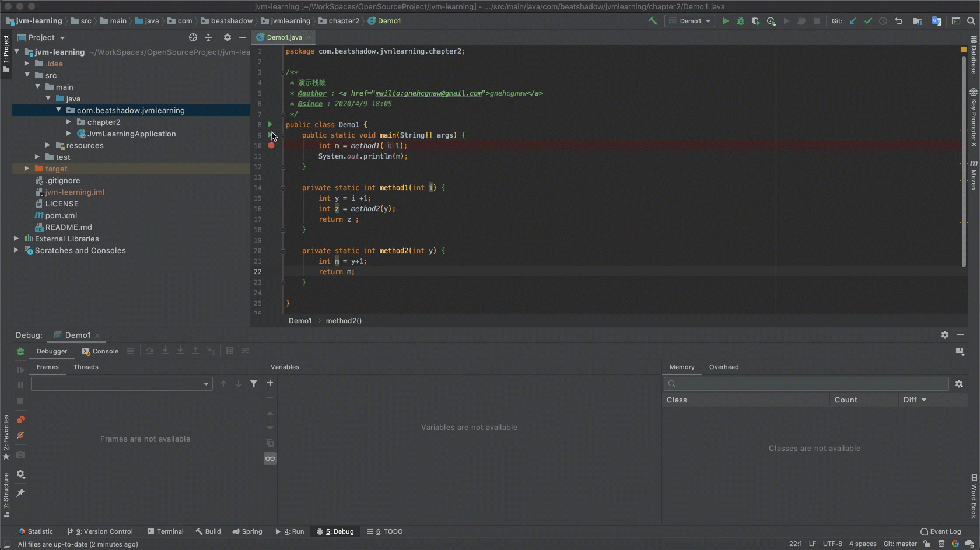Viewport: 980px width, 550px height.
Task: Toggle Mute Breakpoints
Action: (x=20, y=435)
